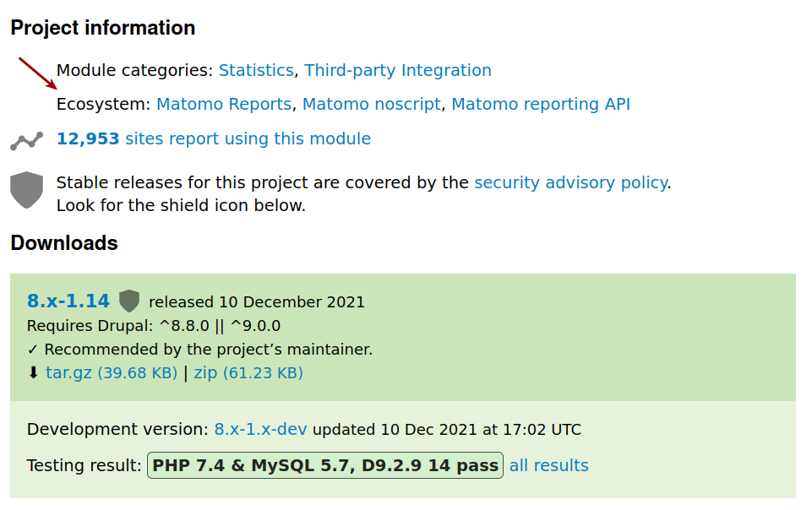The image size is (812, 510).
Task: Open the 8.x-1.14 release page
Action: (68, 301)
